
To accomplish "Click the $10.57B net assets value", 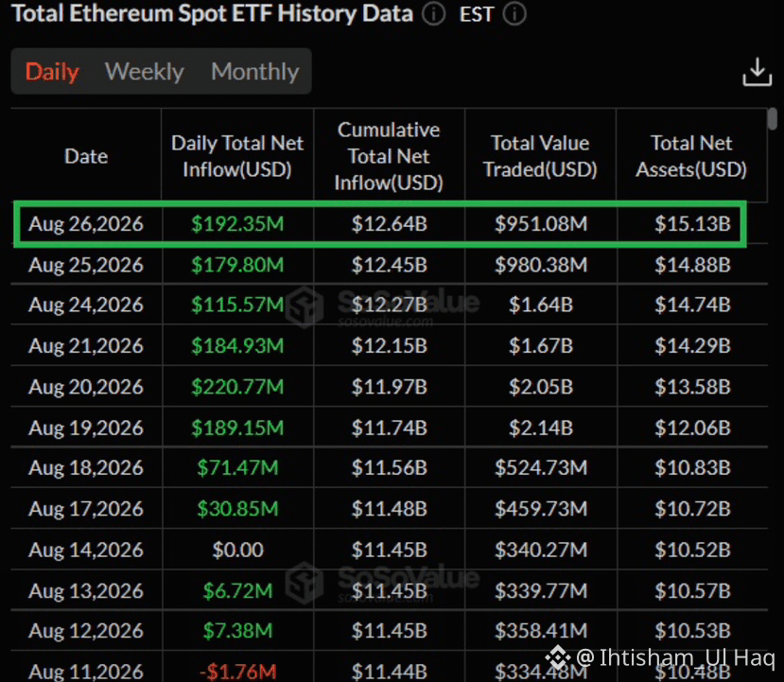I will click(692, 590).
